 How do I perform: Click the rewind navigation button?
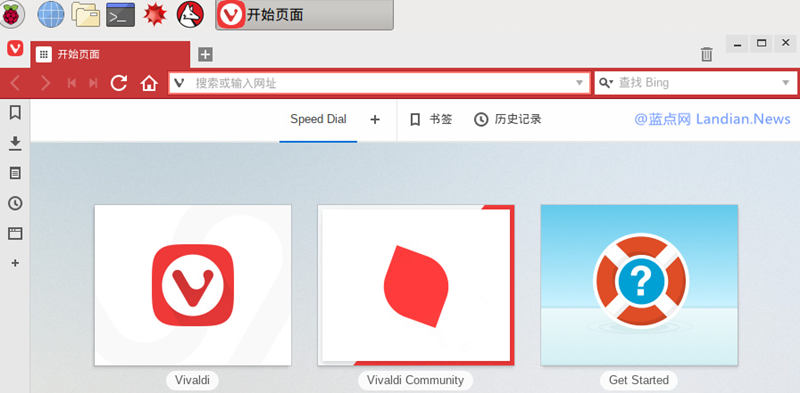pos(72,83)
